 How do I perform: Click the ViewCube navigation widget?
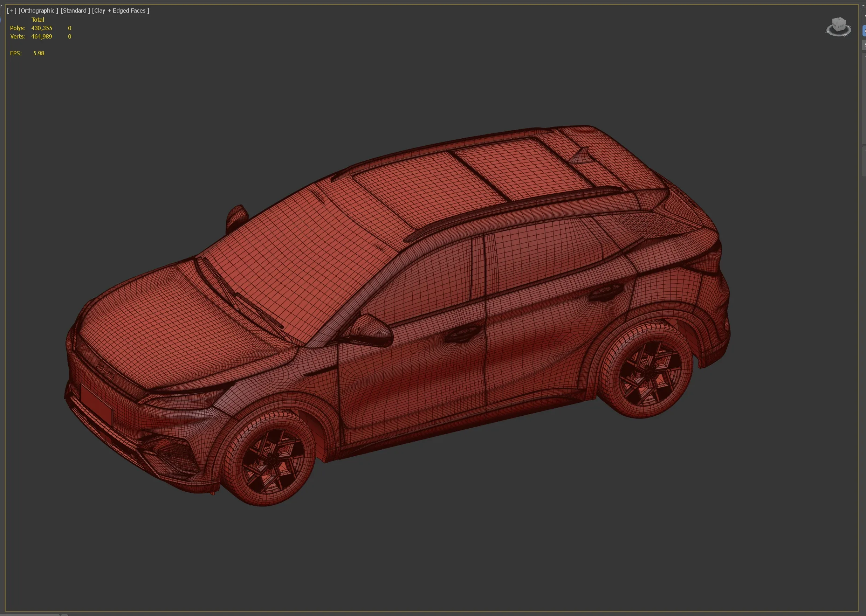click(x=839, y=27)
